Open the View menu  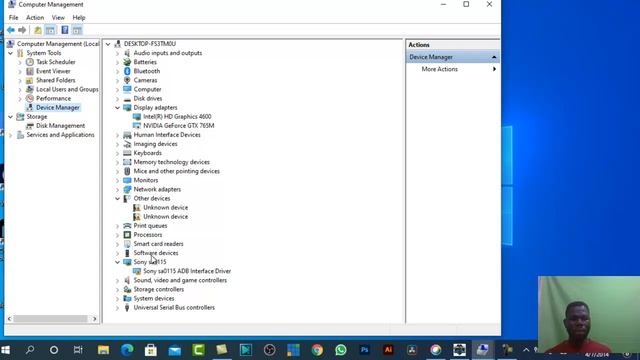(58, 18)
